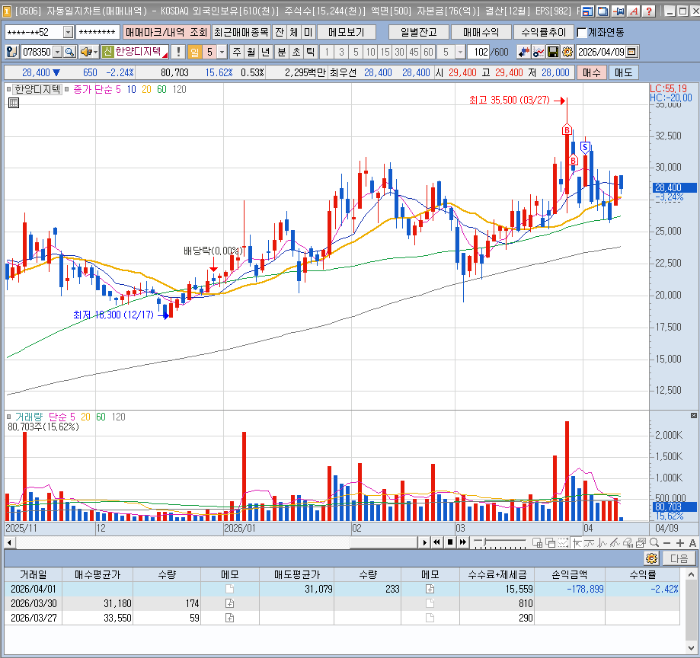
Task: Switch chart to 주 weekly period
Action: (x=237, y=52)
